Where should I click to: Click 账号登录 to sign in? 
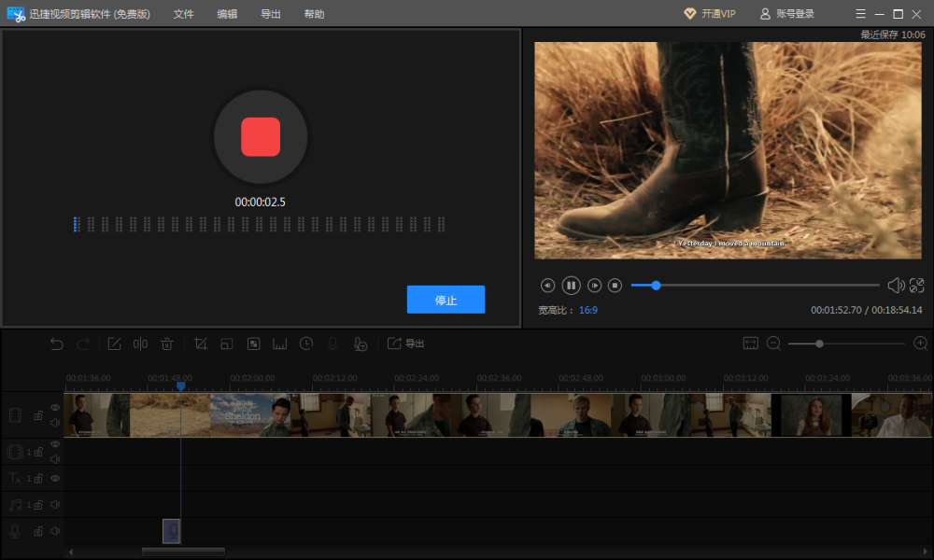point(786,14)
